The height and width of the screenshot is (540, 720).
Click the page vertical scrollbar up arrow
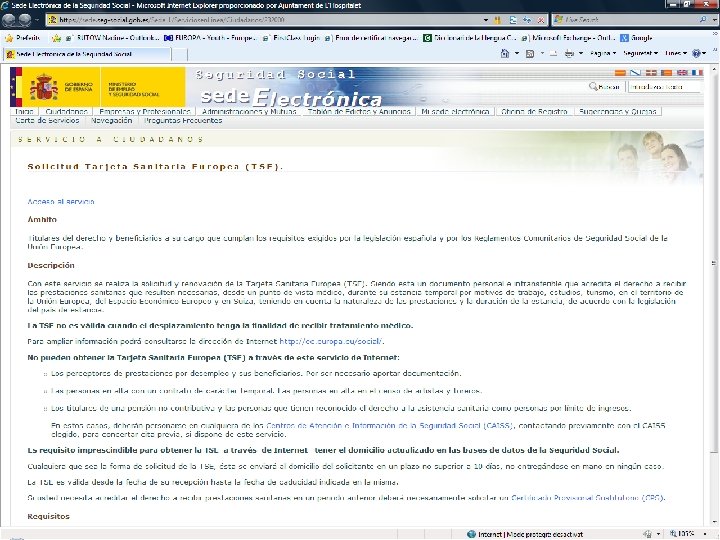[714, 70]
